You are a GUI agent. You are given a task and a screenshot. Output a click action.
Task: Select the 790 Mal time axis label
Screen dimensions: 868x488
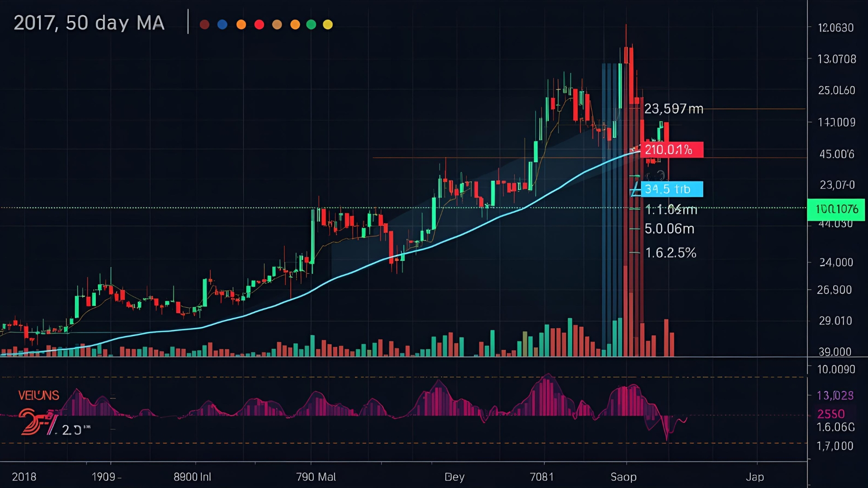(x=316, y=477)
